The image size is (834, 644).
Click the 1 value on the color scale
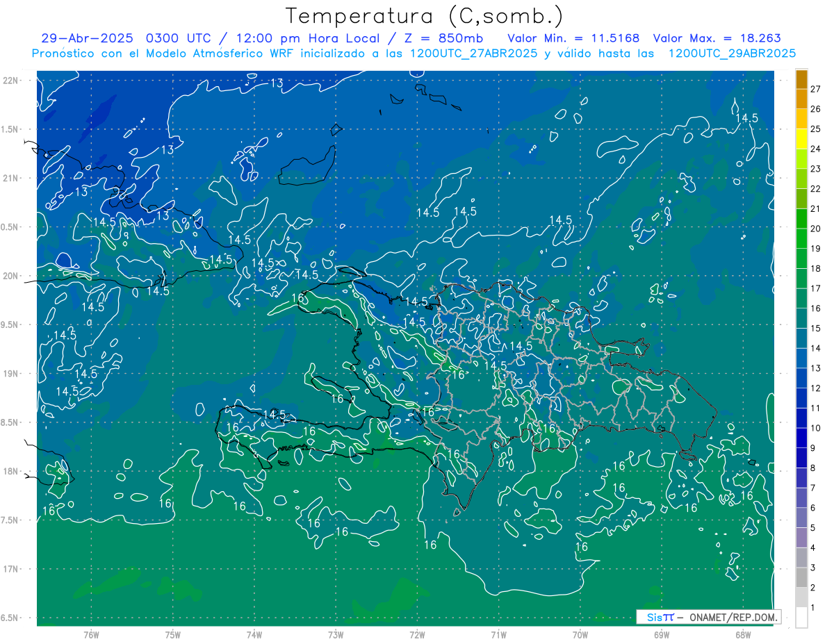click(813, 607)
